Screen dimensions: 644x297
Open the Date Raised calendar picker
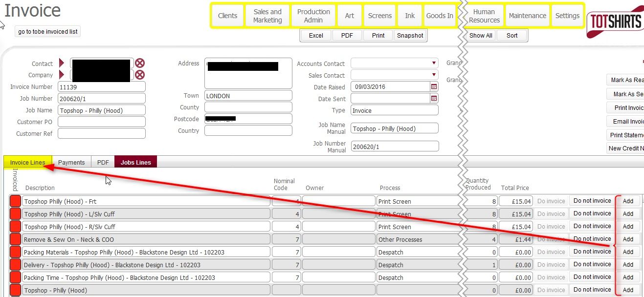point(434,87)
